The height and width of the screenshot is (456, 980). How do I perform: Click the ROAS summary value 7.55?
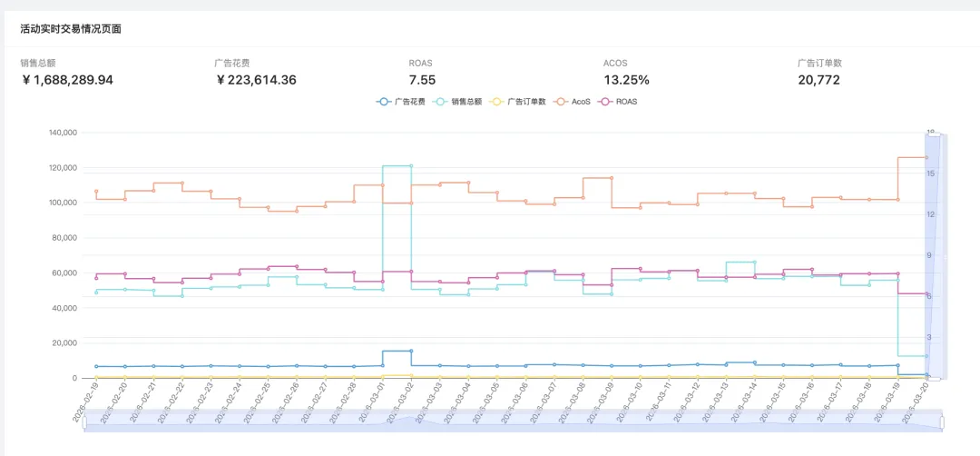pyautogui.click(x=422, y=80)
